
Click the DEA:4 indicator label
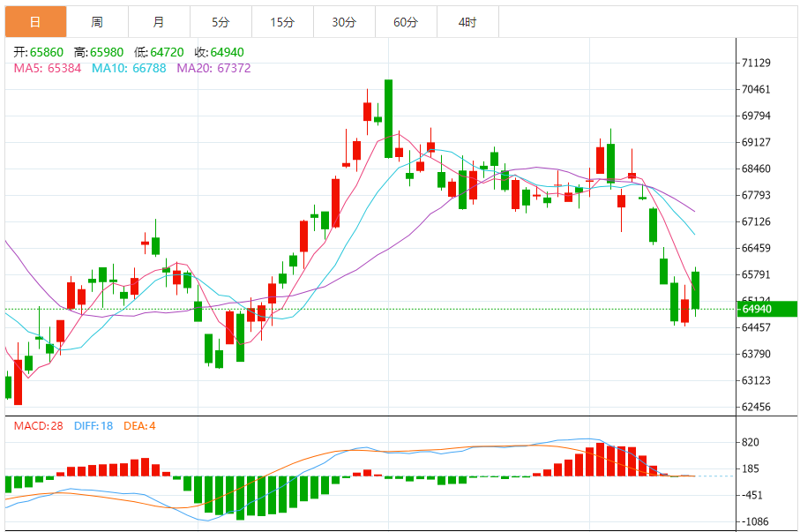click(139, 426)
